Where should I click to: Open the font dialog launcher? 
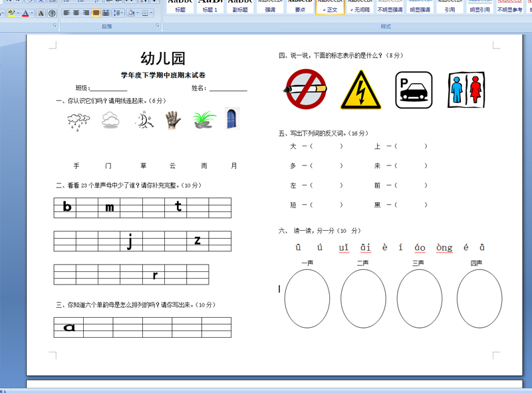click(55, 25)
